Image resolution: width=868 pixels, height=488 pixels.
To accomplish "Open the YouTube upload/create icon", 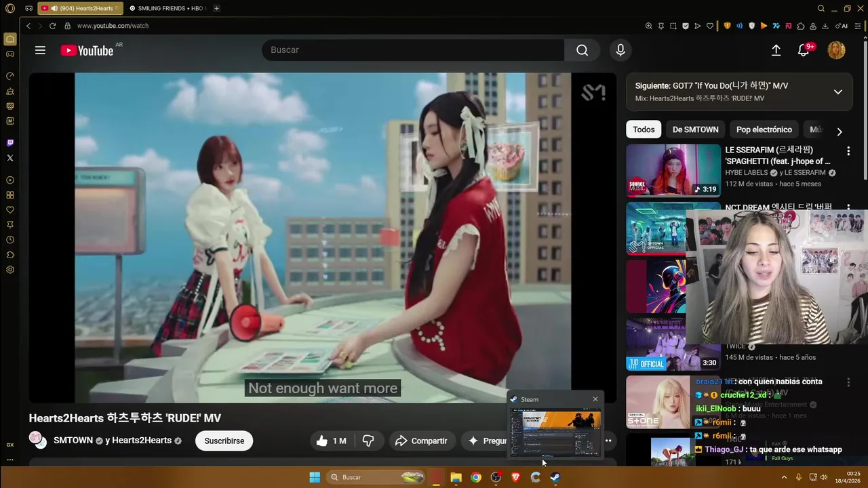I will (x=776, y=50).
